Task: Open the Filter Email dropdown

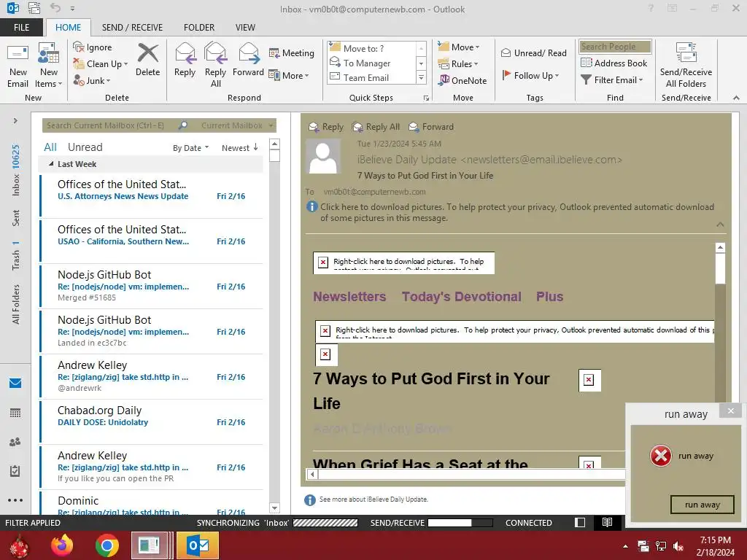Action: click(x=612, y=80)
